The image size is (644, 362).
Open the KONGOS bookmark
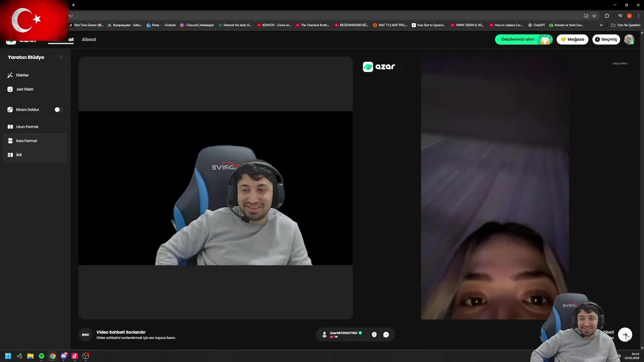tap(274, 25)
